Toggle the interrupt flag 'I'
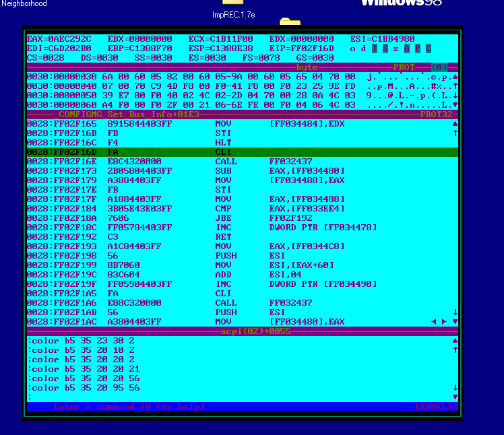 [375, 48]
